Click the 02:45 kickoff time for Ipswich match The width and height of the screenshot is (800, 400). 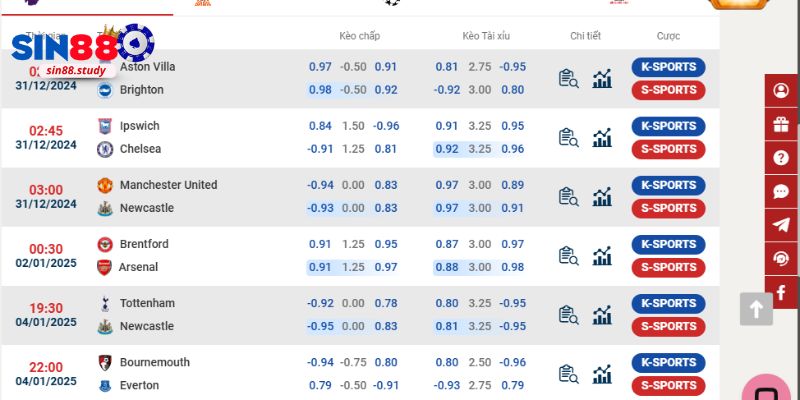[x=46, y=131]
